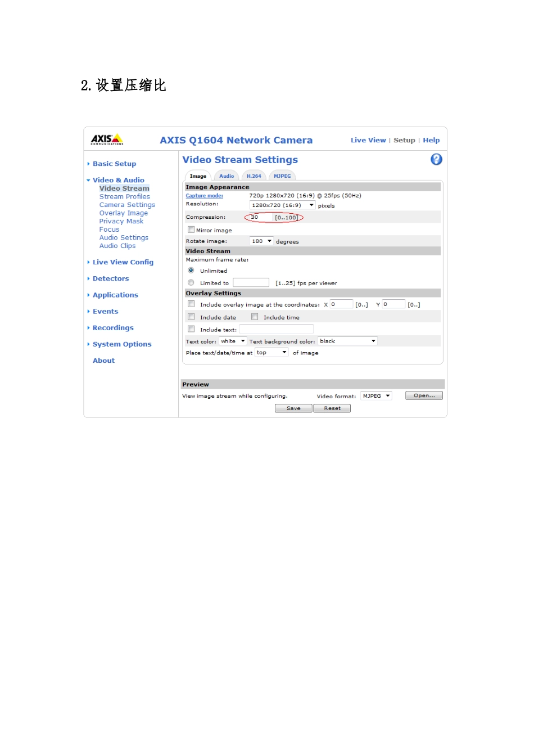Open the About page

click(x=103, y=361)
